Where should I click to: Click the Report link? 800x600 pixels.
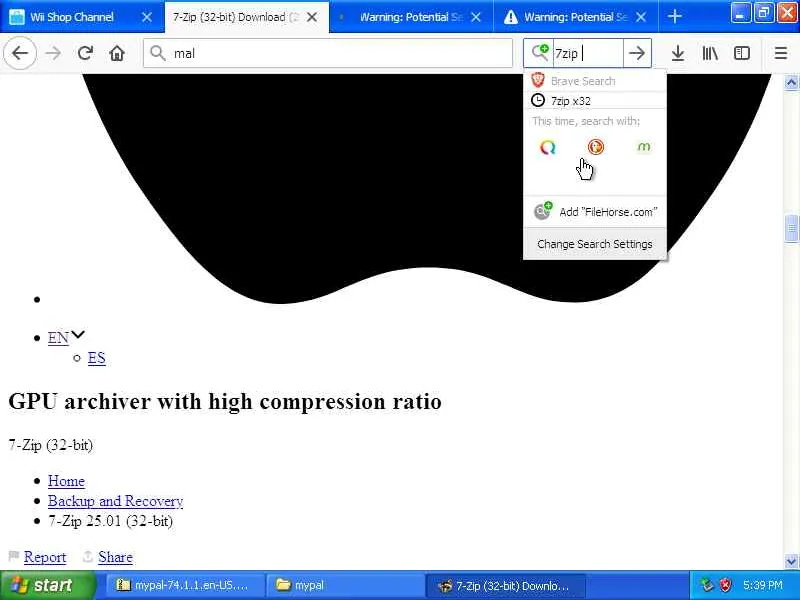(45, 557)
